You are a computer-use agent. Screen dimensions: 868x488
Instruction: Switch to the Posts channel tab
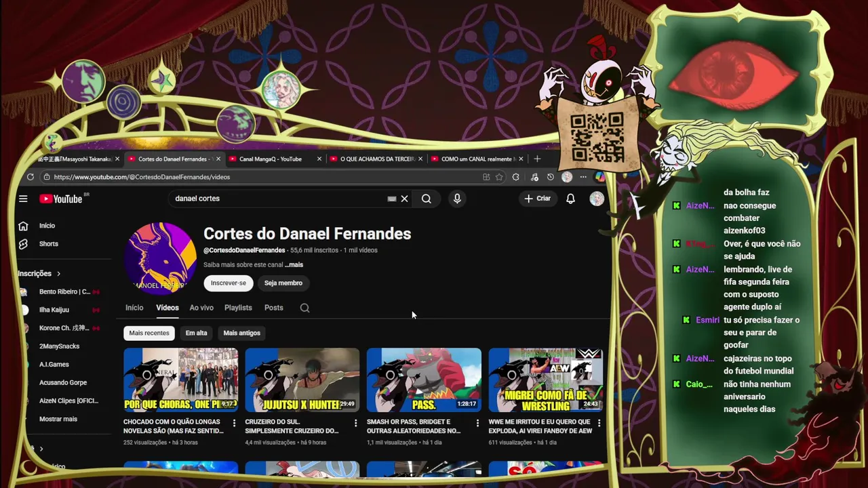[x=274, y=308]
